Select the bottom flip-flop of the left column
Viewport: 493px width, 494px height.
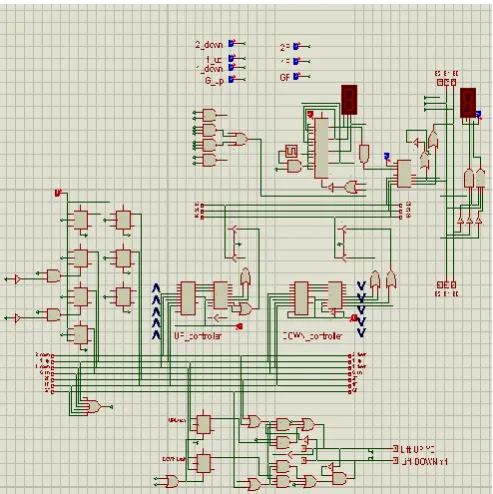pos(80,334)
